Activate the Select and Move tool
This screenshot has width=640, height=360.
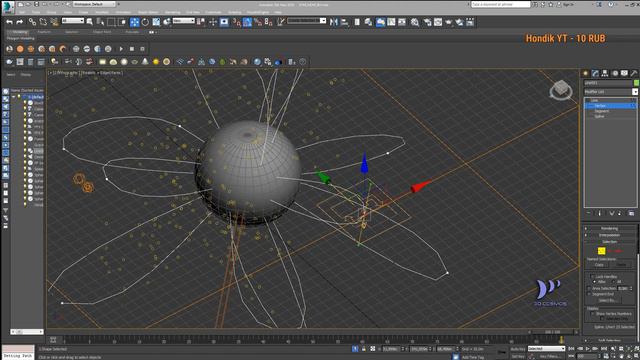(134, 22)
